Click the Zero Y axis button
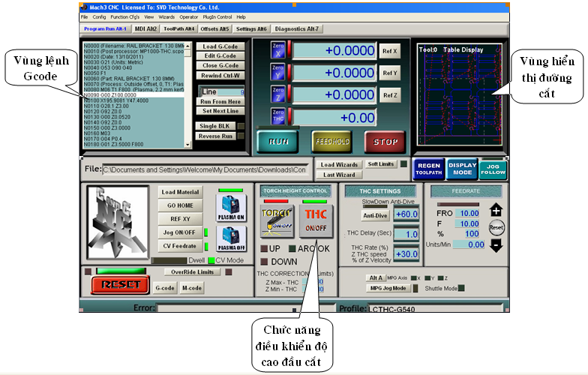 [277, 72]
